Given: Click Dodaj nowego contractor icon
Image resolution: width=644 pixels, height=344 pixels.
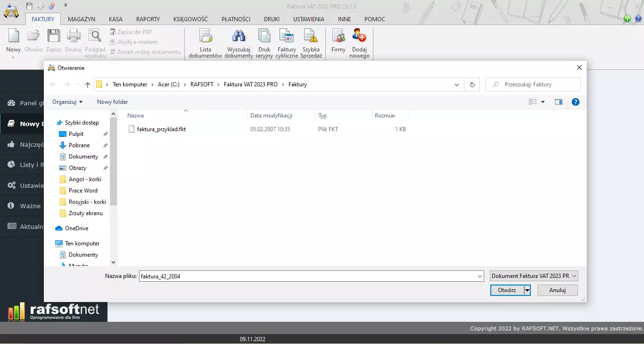Looking at the screenshot, I should pos(359,42).
